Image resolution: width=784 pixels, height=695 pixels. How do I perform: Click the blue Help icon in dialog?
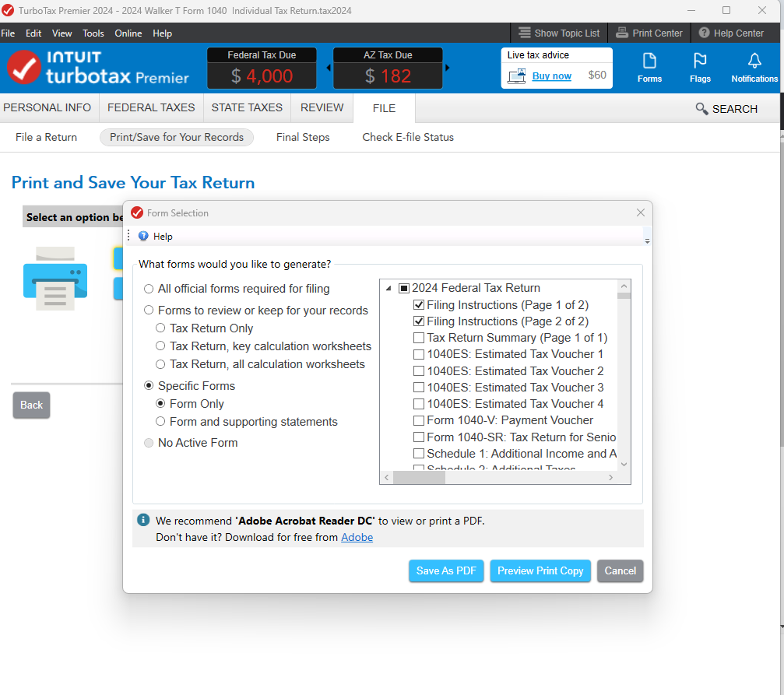coord(143,236)
